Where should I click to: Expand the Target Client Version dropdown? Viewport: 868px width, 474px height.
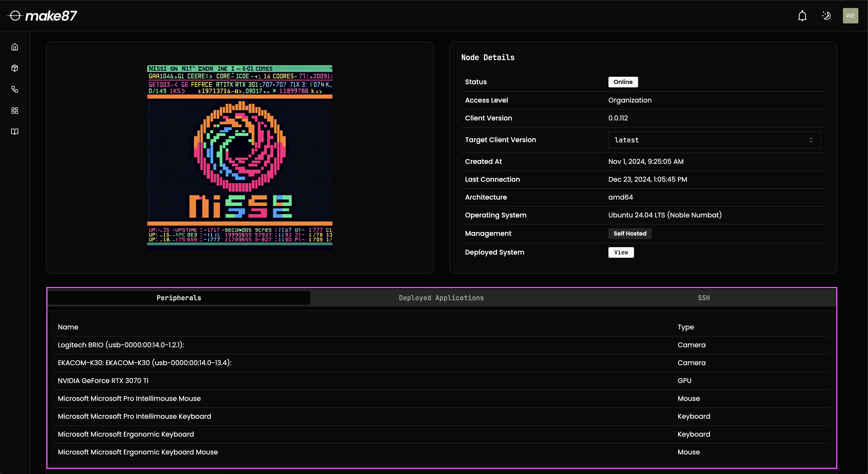click(x=714, y=140)
